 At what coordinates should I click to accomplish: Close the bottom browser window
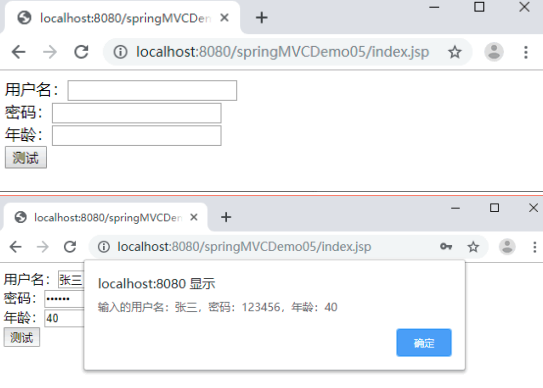(x=533, y=208)
